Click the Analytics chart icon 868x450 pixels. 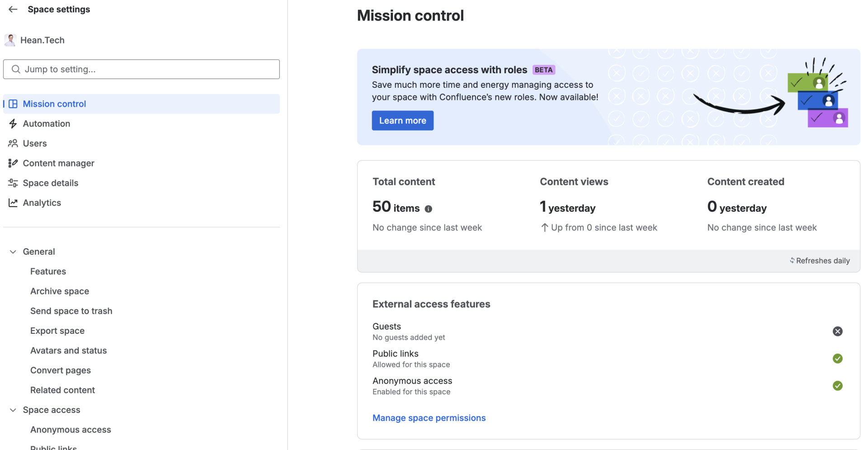[x=13, y=203]
